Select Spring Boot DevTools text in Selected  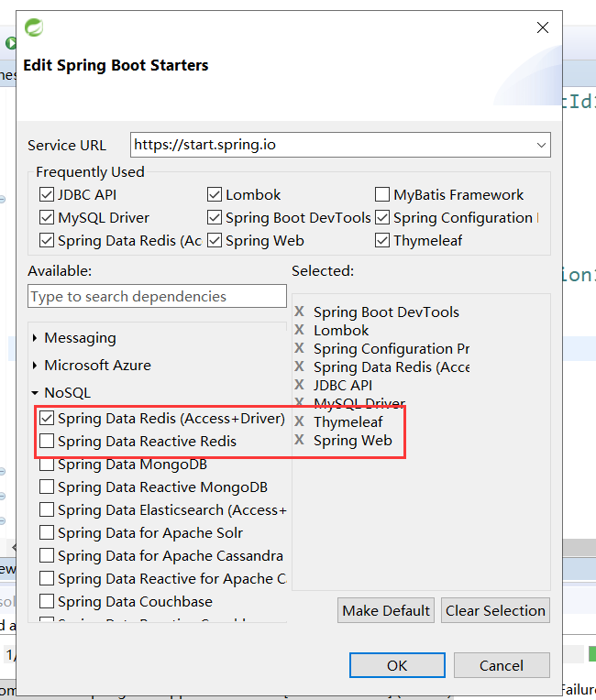[x=386, y=312]
